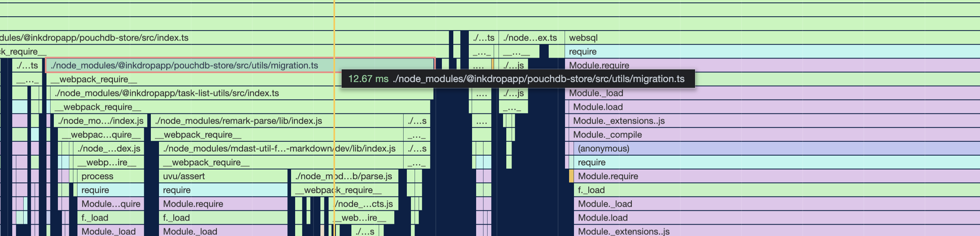This screenshot has height=236, width=980.
Task: Select the truncated parse.js module bar
Action: tap(344, 176)
